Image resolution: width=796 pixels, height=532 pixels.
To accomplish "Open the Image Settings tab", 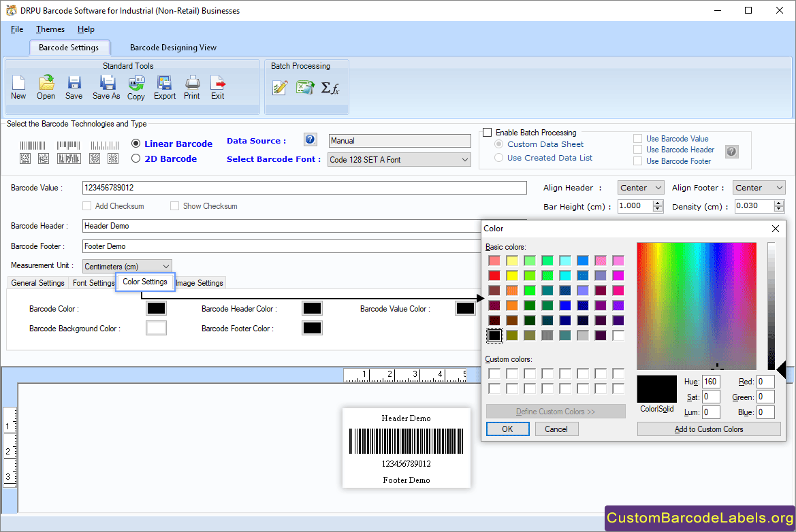I will 199,283.
